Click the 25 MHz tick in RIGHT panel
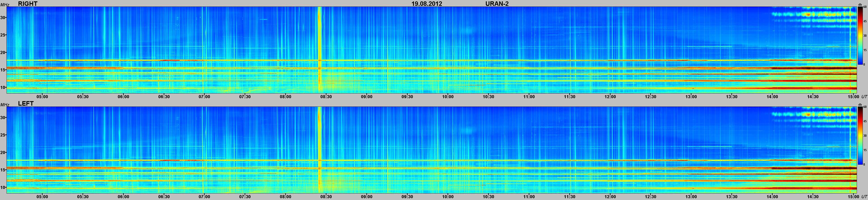The image size is (868, 200). click(3, 35)
